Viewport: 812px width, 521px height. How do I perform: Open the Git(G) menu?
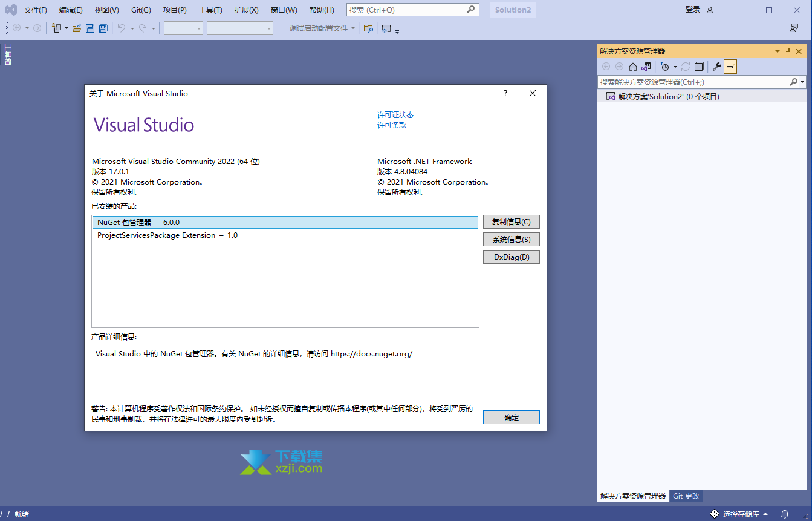point(141,10)
